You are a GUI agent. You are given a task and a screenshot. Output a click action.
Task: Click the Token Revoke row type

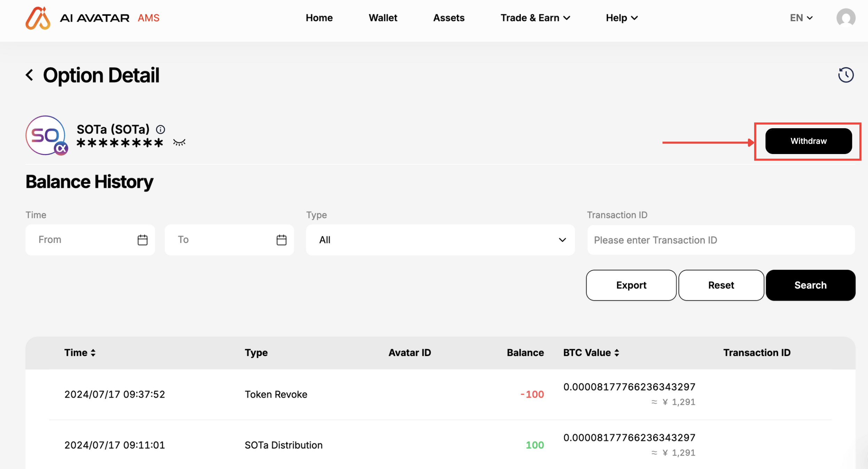(x=276, y=394)
